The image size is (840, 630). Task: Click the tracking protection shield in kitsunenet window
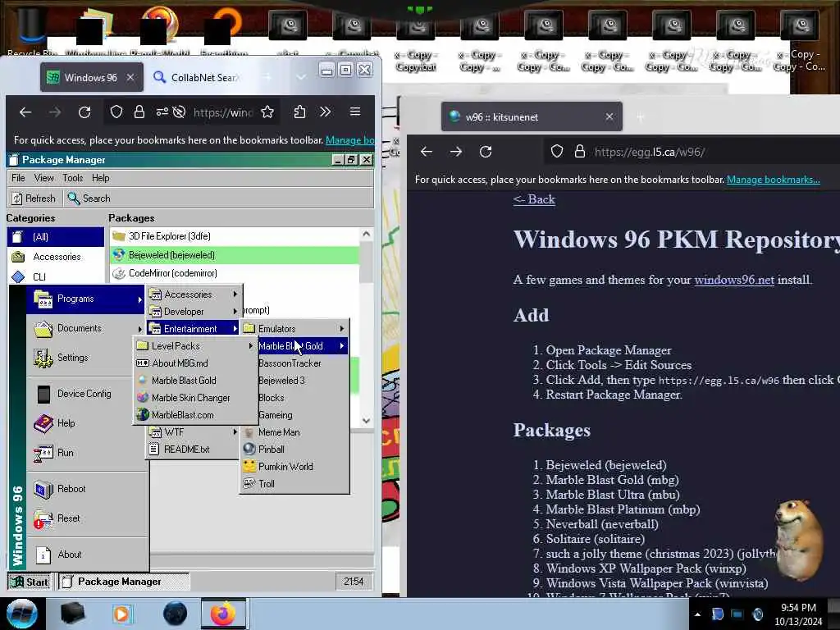pos(557,152)
